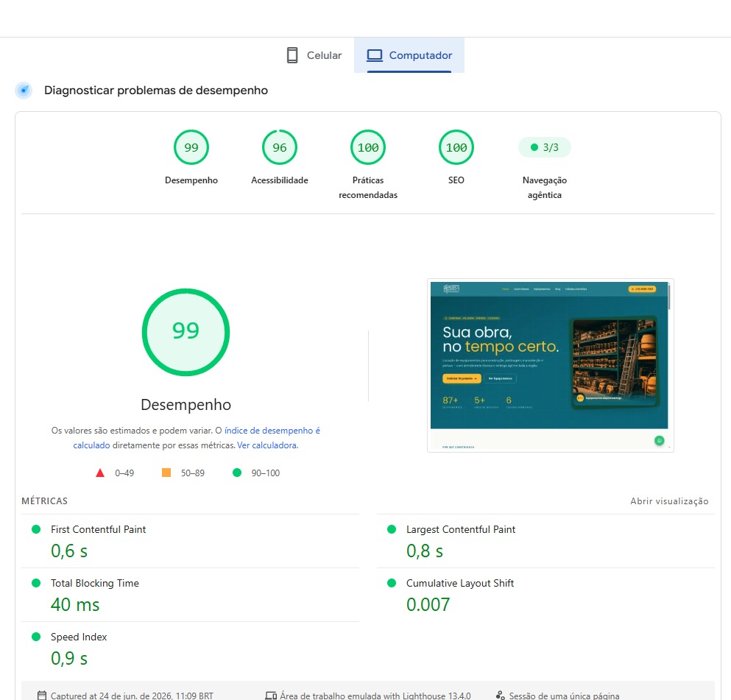The height and width of the screenshot is (700, 731).
Task: Click the calendar icon beside Captured at
Action: [x=42, y=696]
